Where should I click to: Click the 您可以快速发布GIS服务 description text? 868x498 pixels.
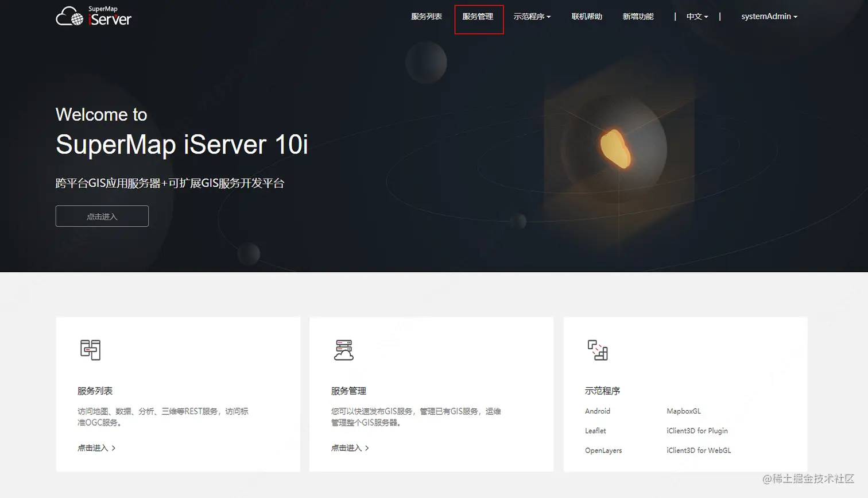click(416, 417)
